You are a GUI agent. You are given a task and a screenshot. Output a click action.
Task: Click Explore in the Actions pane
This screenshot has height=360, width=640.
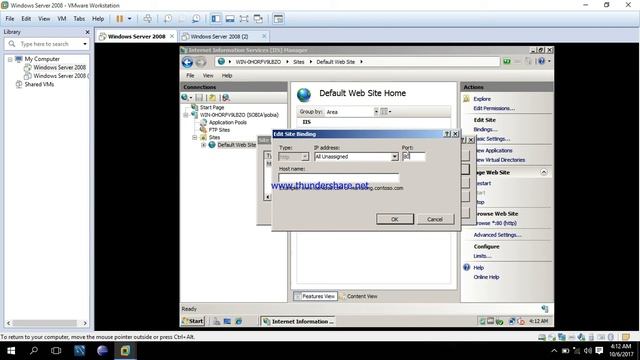pyautogui.click(x=482, y=99)
